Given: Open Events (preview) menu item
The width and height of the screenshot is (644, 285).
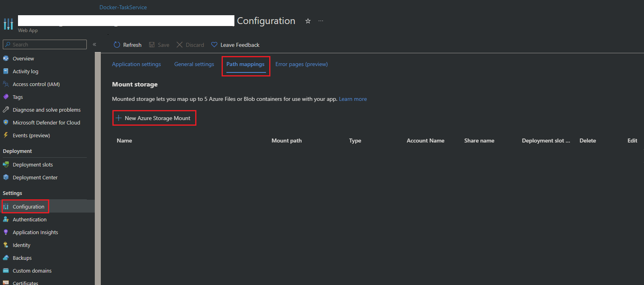Looking at the screenshot, I should [31, 135].
